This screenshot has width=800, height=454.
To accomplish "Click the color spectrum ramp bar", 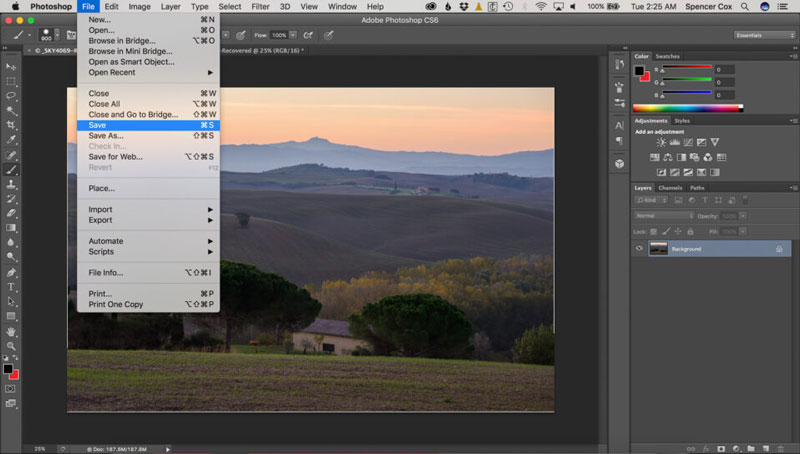I will [687, 108].
